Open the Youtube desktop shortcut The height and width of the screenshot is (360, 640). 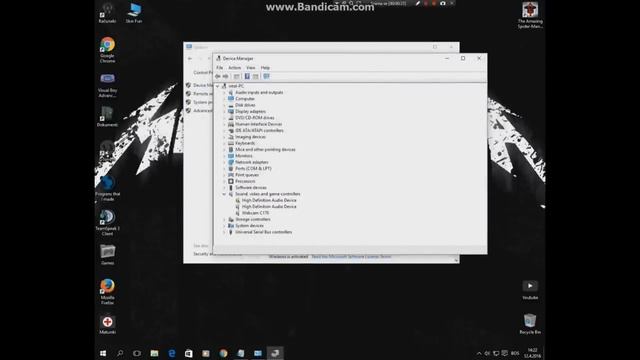point(530,290)
